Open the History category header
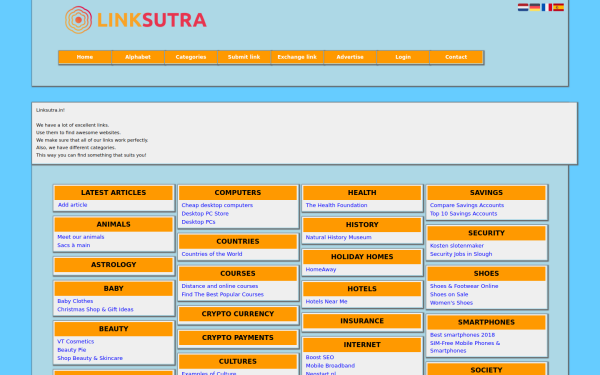The height and width of the screenshot is (375, 600). (x=362, y=225)
